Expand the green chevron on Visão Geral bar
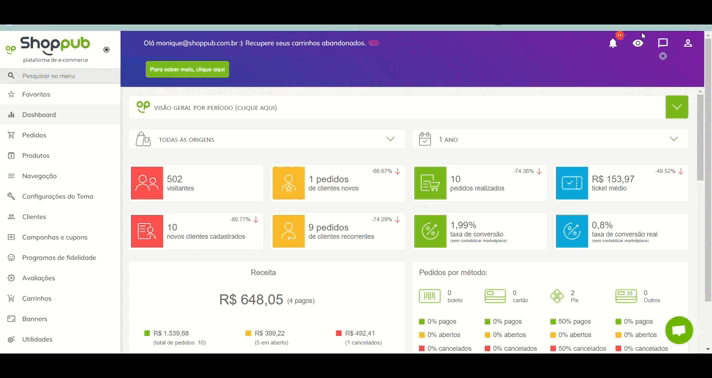 (677, 107)
